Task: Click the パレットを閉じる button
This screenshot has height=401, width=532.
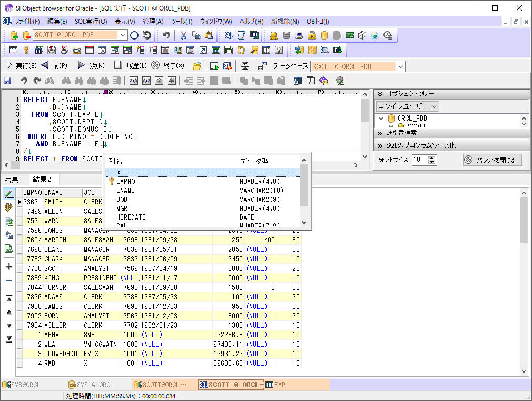Action: coord(492,160)
